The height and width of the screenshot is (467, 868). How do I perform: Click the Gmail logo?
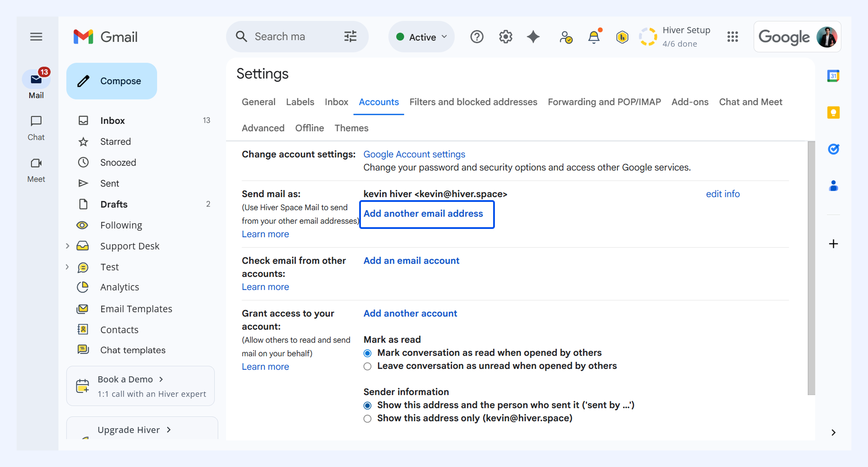(106, 37)
